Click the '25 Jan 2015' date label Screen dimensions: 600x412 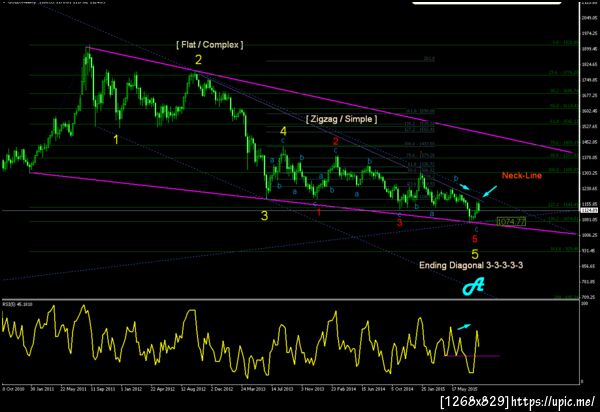(433, 389)
